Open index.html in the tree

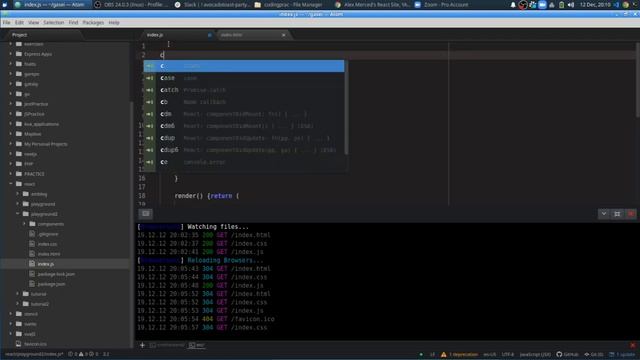[x=49, y=254]
